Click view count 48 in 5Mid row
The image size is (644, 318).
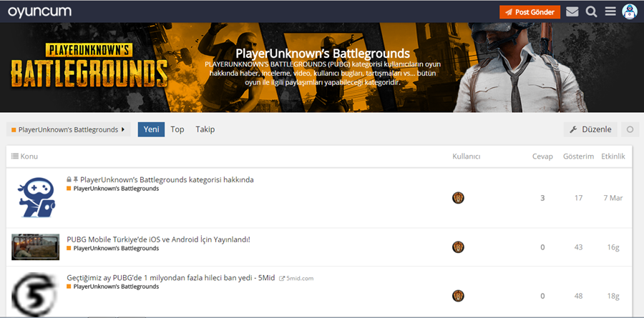[578, 296]
